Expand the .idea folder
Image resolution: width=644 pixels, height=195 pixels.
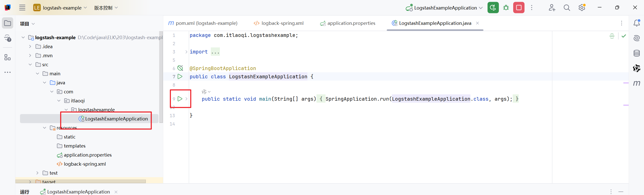point(30,46)
